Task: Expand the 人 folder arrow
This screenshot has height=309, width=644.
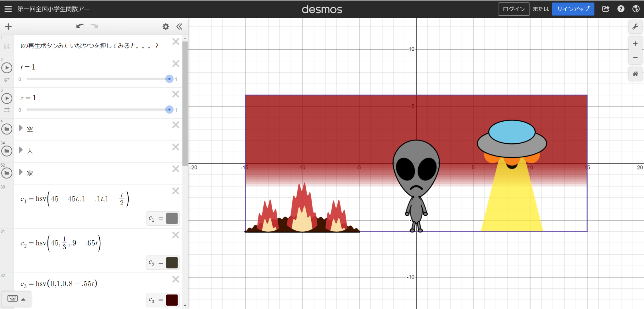Action: point(21,150)
